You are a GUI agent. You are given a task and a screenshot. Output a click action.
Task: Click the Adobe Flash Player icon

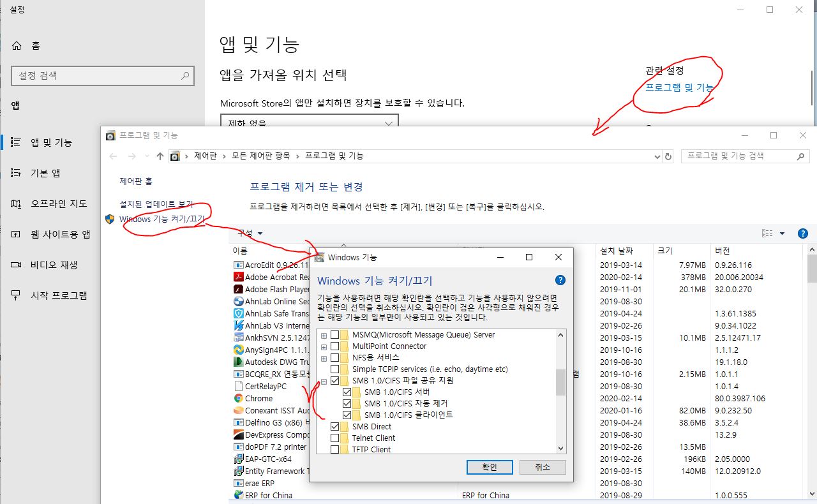click(239, 289)
